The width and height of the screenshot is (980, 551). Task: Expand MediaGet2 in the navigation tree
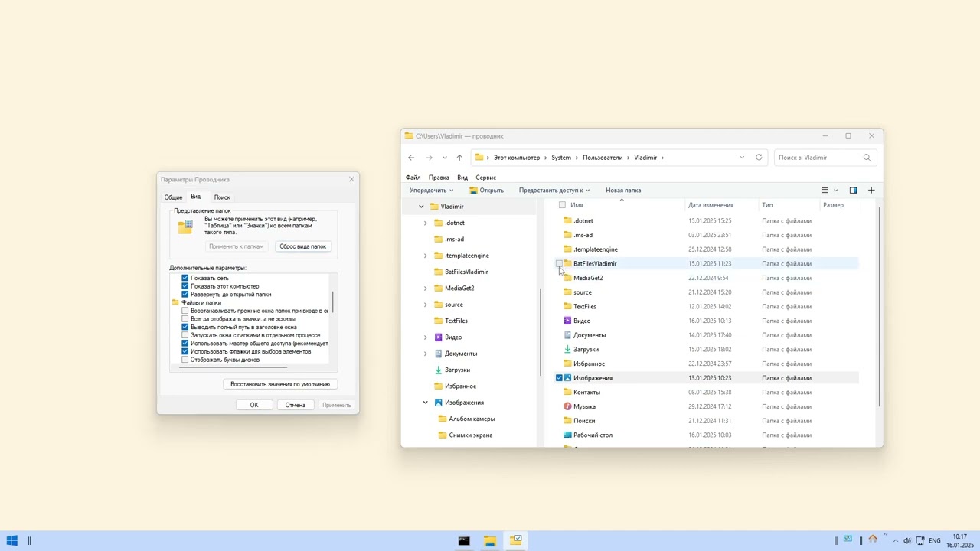(426, 289)
